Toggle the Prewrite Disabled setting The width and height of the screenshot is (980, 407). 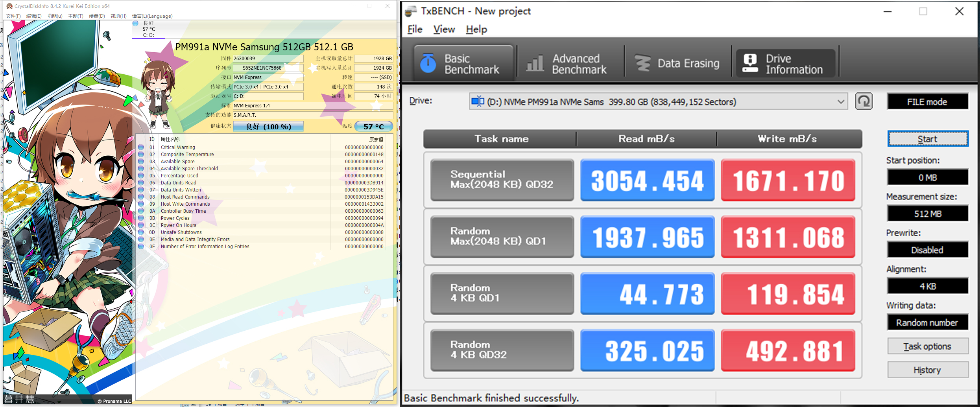tap(927, 250)
